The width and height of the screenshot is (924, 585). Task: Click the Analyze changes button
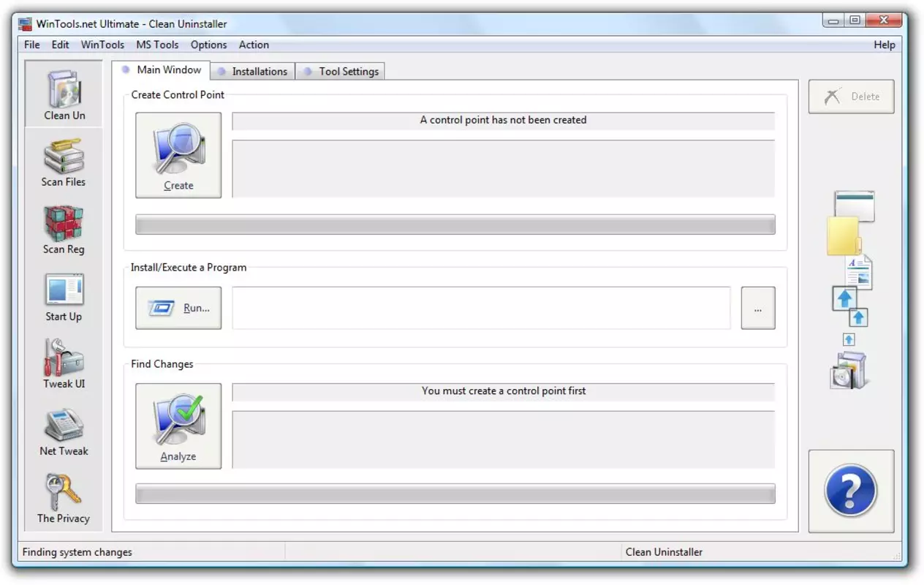click(178, 426)
